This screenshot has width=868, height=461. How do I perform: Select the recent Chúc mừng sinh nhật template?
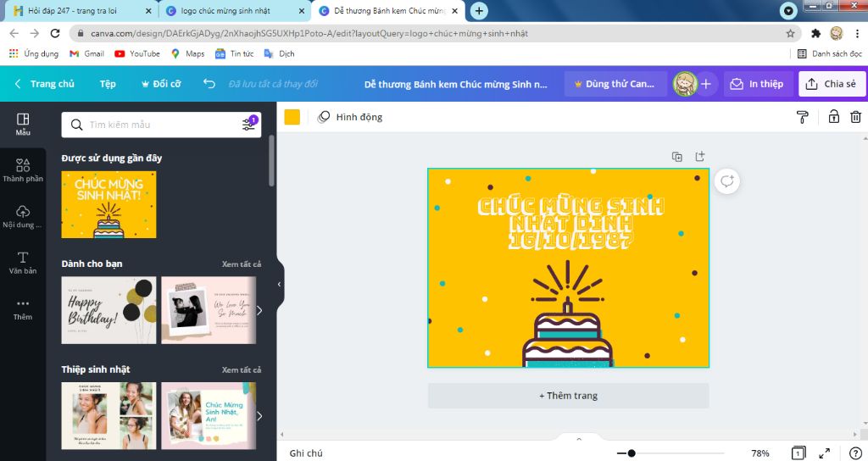(x=108, y=205)
